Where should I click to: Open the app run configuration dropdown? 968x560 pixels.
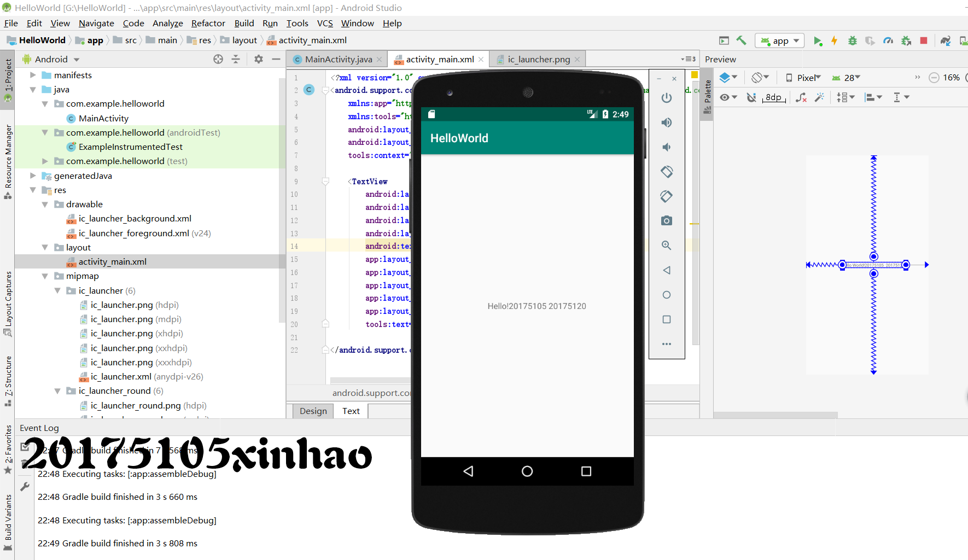780,41
